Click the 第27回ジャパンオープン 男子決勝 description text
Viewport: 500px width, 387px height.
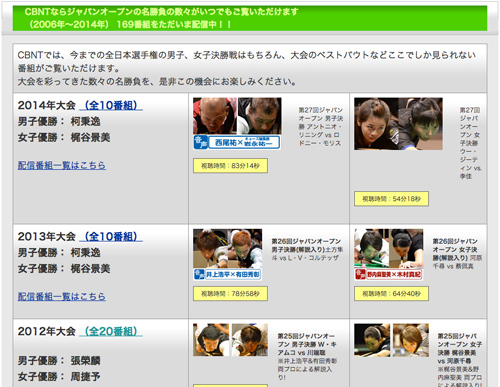pos(321,127)
